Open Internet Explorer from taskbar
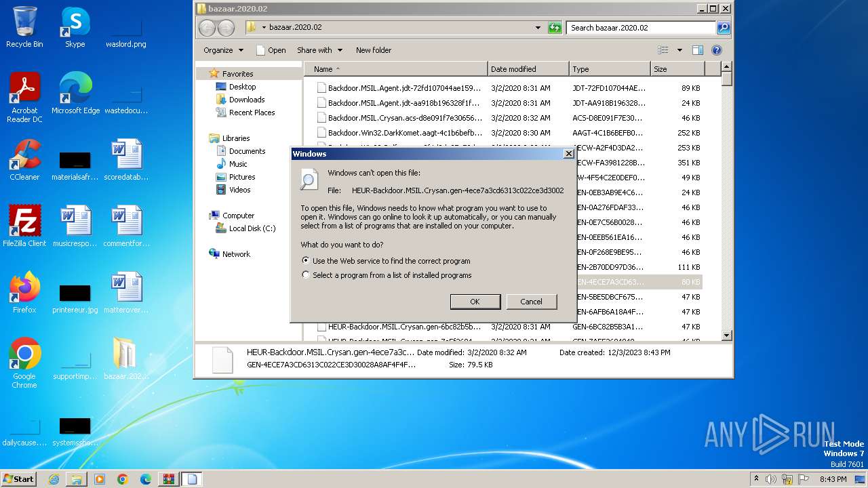Image resolution: width=868 pixels, height=488 pixels. (54, 479)
